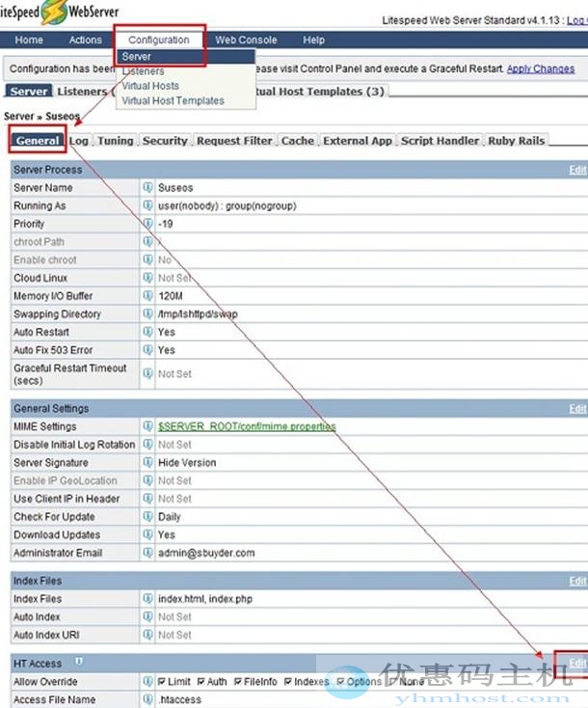The width and height of the screenshot is (588, 708).
Task: Click help icon for Server Signature
Action: click(x=148, y=463)
